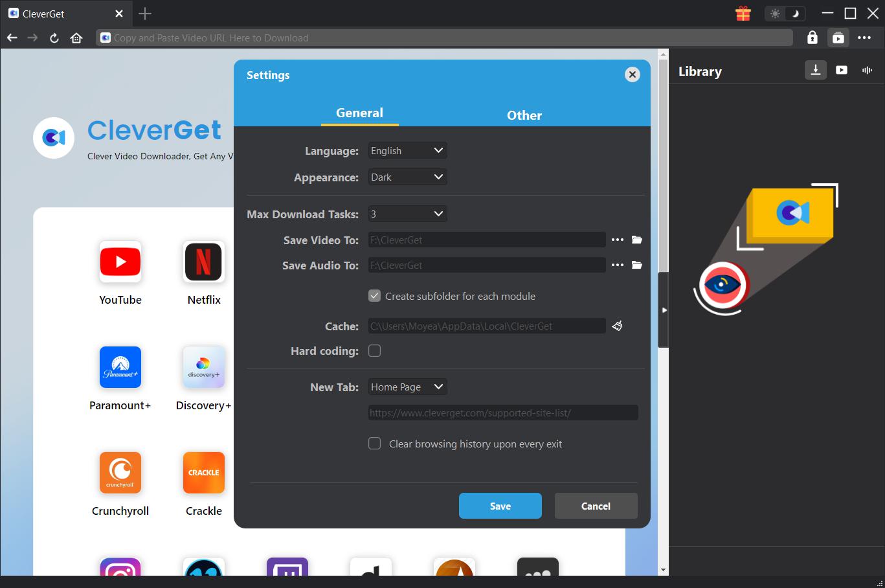This screenshot has height=588, width=885.
Task: Open the YouTube downloader module
Action: click(120, 262)
